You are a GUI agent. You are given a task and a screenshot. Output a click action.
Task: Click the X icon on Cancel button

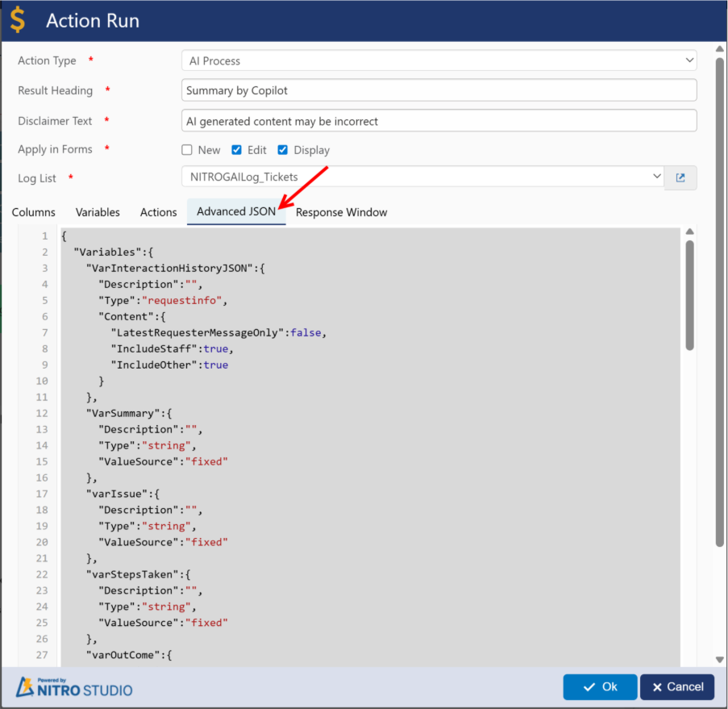658,687
